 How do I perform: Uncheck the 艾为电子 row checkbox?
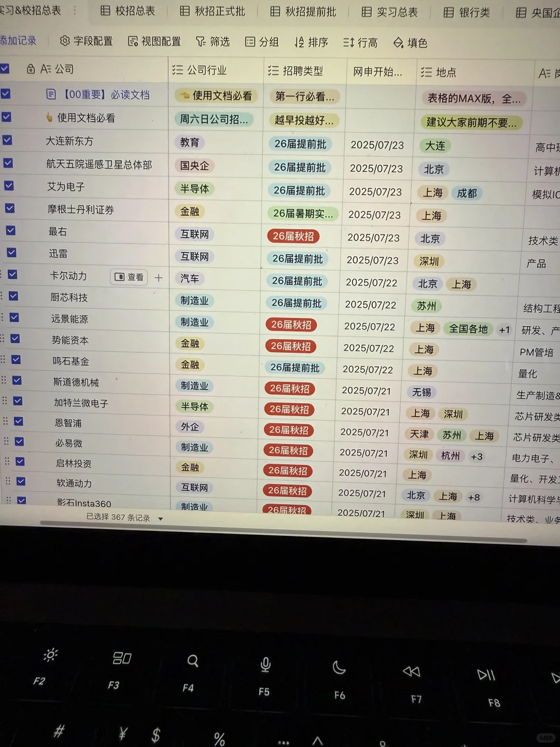point(9,185)
